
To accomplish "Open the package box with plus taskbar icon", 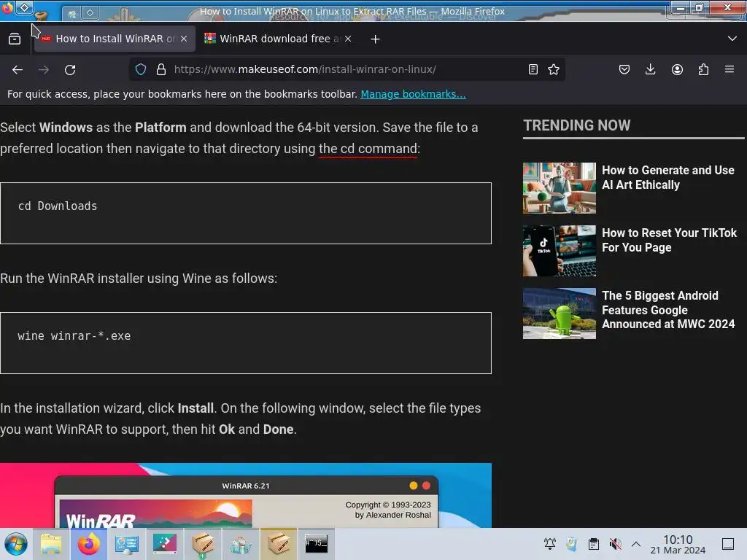I will pos(203,544).
